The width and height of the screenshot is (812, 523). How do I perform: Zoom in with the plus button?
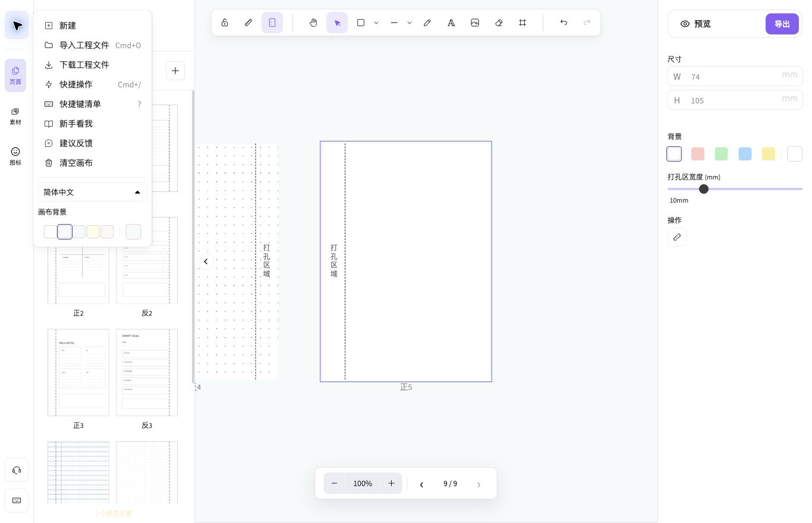391,483
